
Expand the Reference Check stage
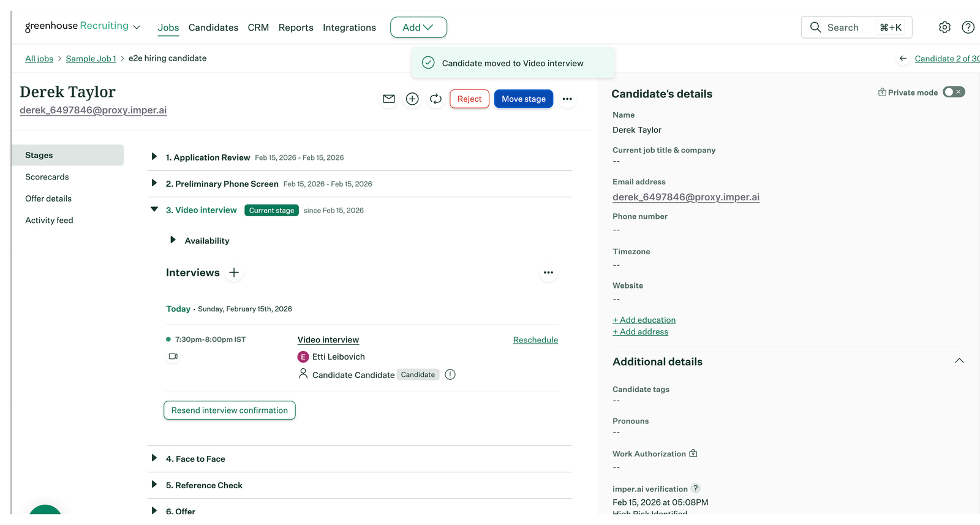(x=154, y=485)
